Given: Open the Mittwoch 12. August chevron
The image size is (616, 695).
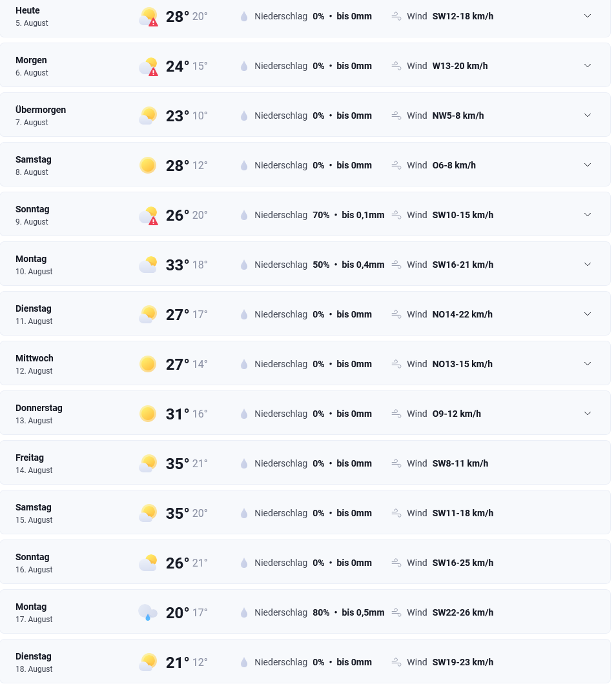Looking at the screenshot, I should click(588, 364).
